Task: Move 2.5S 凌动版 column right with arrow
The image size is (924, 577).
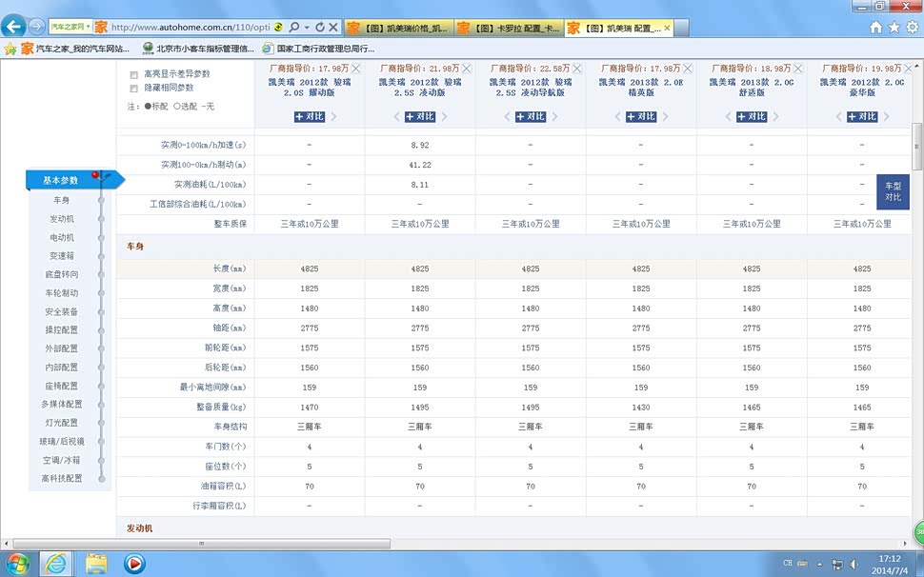Action: click(x=444, y=116)
